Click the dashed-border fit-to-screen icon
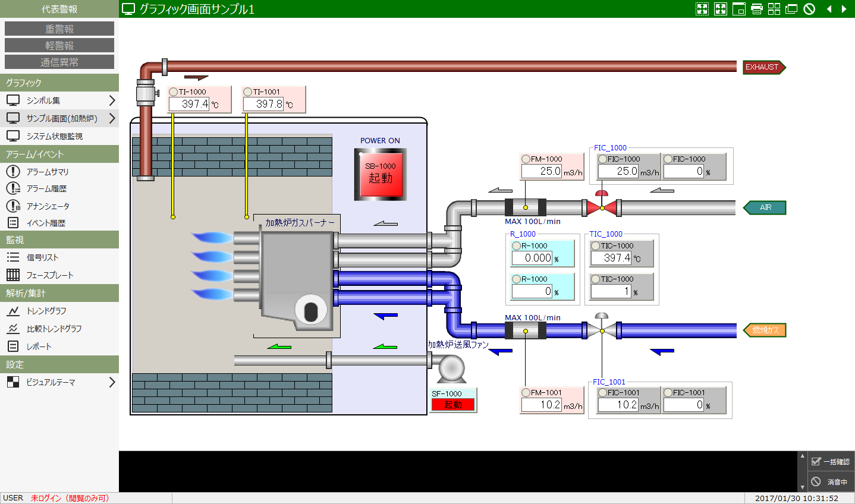This screenshot has width=855, height=504. click(x=702, y=9)
